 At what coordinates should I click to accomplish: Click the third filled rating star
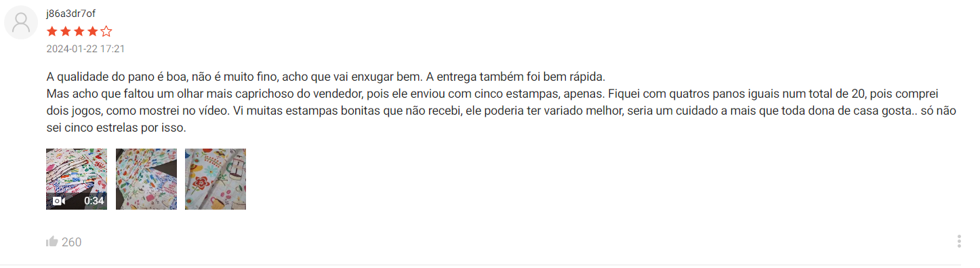pos(79,31)
